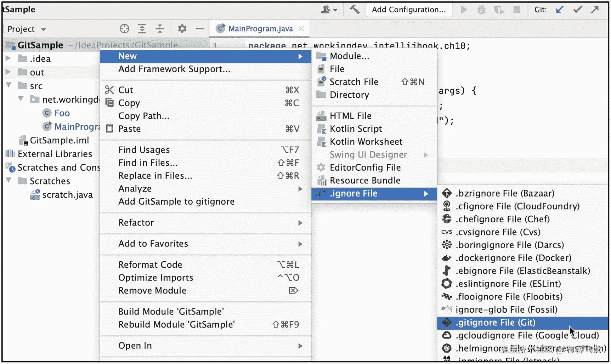This screenshot has width=611, height=364.
Task: Select .dockerignore File (Docker) option
Action: pos(523,258)
